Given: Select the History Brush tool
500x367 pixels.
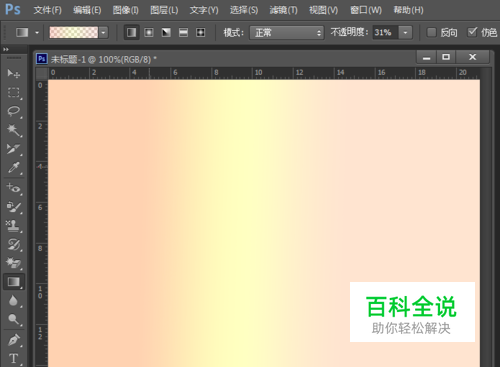Looking at the screenshot, I should click(x=14, y=244).
